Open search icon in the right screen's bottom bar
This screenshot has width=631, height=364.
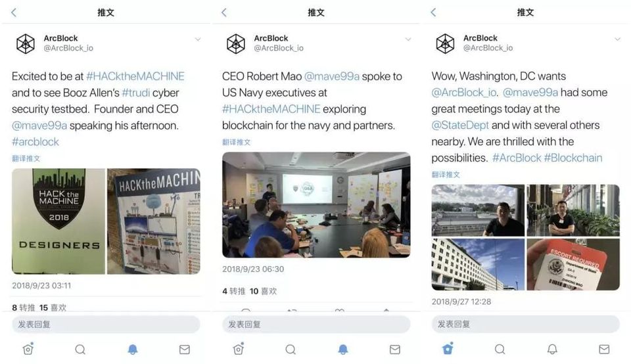500,349
